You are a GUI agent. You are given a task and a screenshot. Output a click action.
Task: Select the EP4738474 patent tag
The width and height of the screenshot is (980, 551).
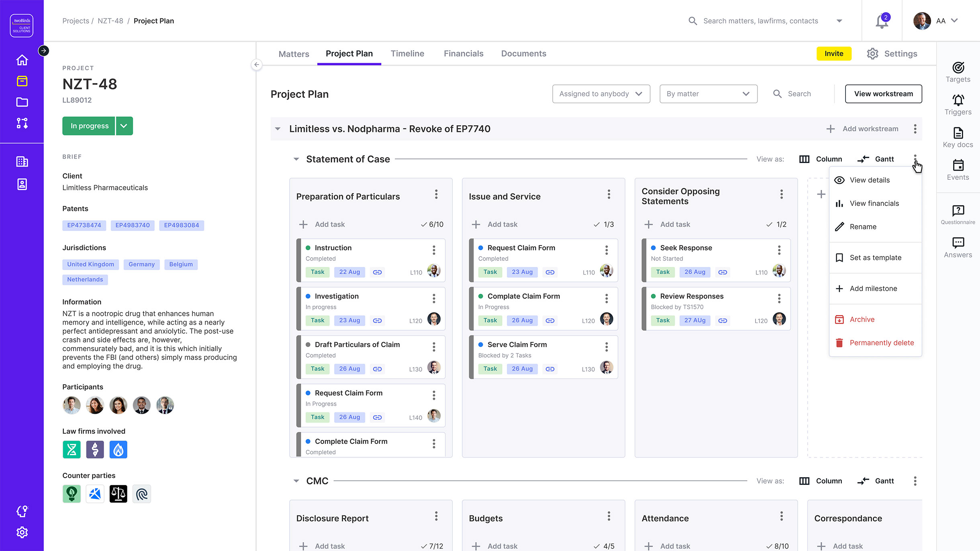tap(84, 226)
